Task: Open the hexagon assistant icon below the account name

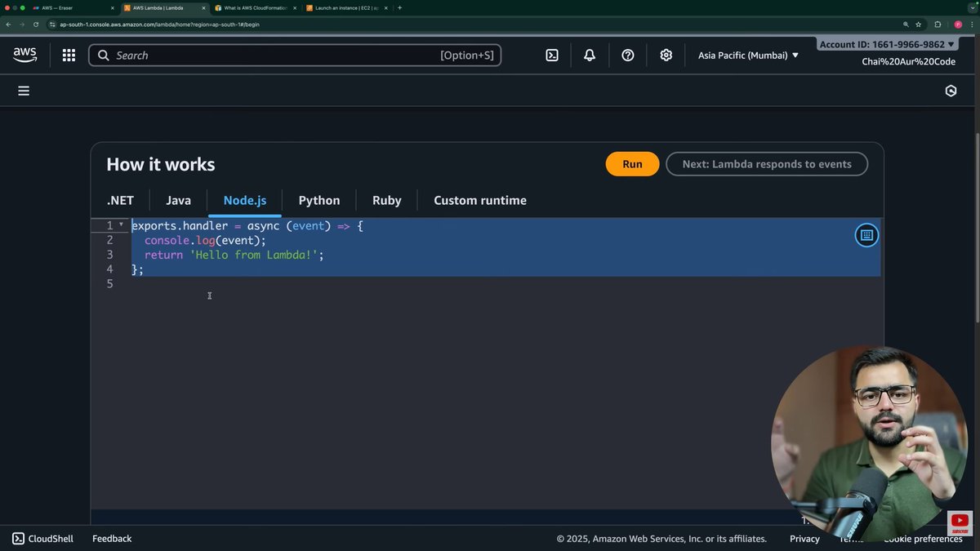Action: [x=951, y=91]
